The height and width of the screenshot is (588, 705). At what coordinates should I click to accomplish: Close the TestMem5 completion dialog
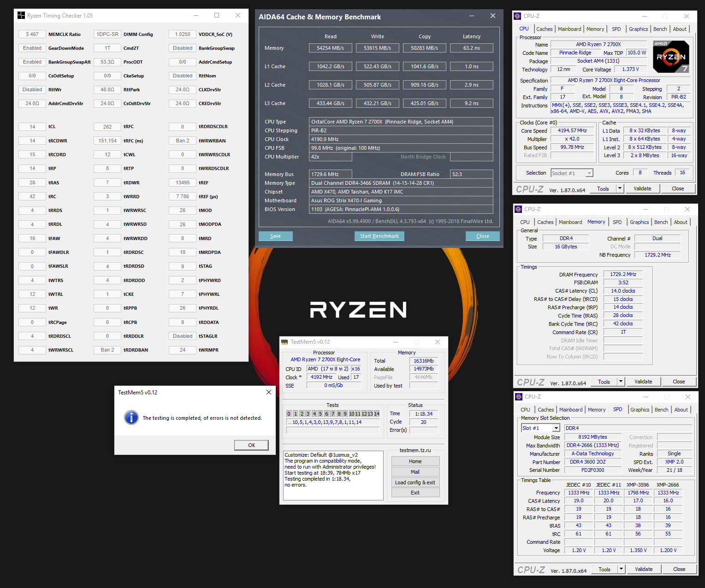(269, 392)
